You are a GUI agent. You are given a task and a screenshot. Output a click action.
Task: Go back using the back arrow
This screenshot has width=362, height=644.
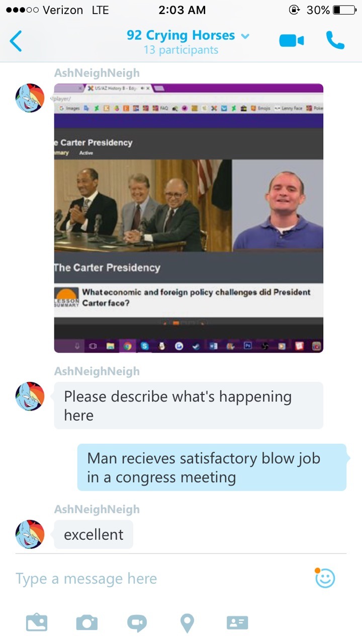16,41
